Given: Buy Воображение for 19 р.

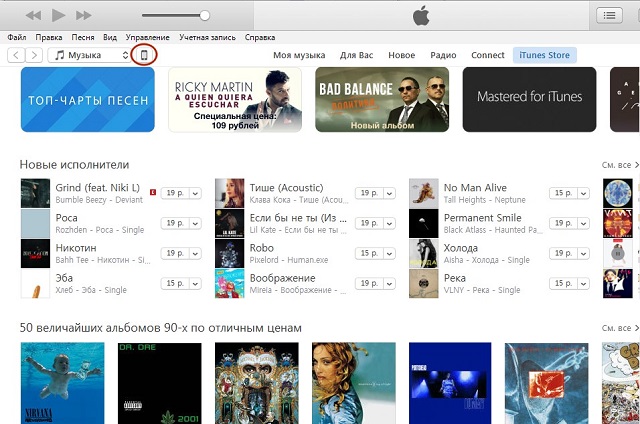Looking at the screenshot, I should click(369, 283).
